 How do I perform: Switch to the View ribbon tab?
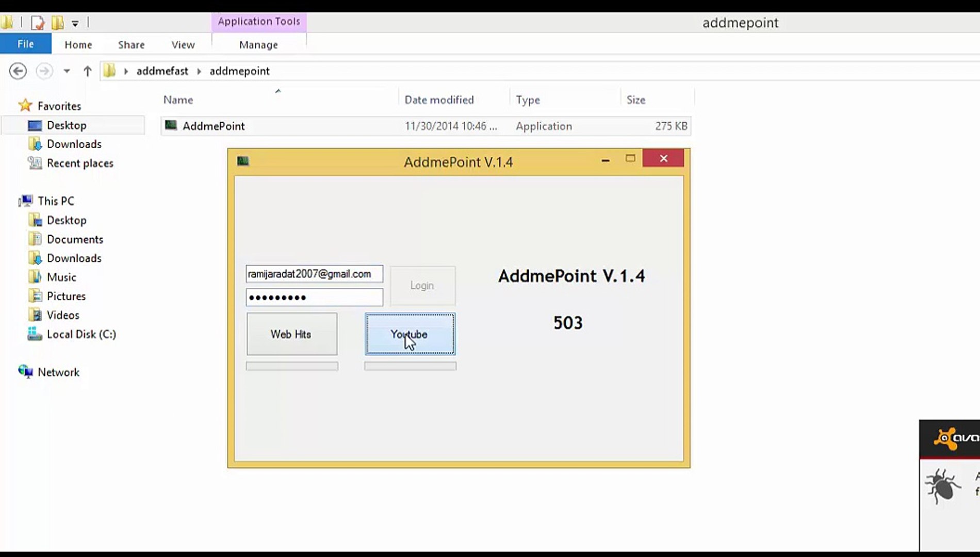tap(183, 45)
